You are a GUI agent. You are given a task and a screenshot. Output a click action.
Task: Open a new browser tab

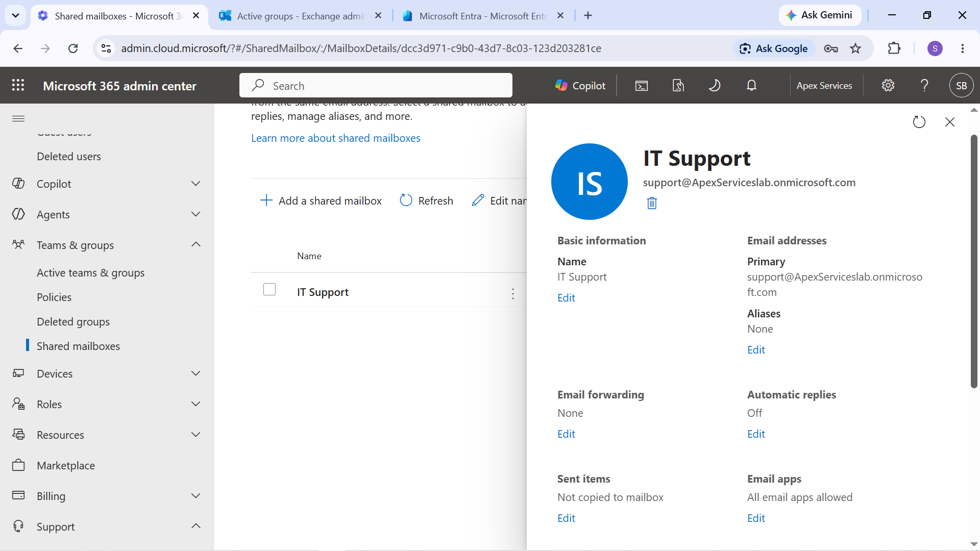[x=588, y=16]
